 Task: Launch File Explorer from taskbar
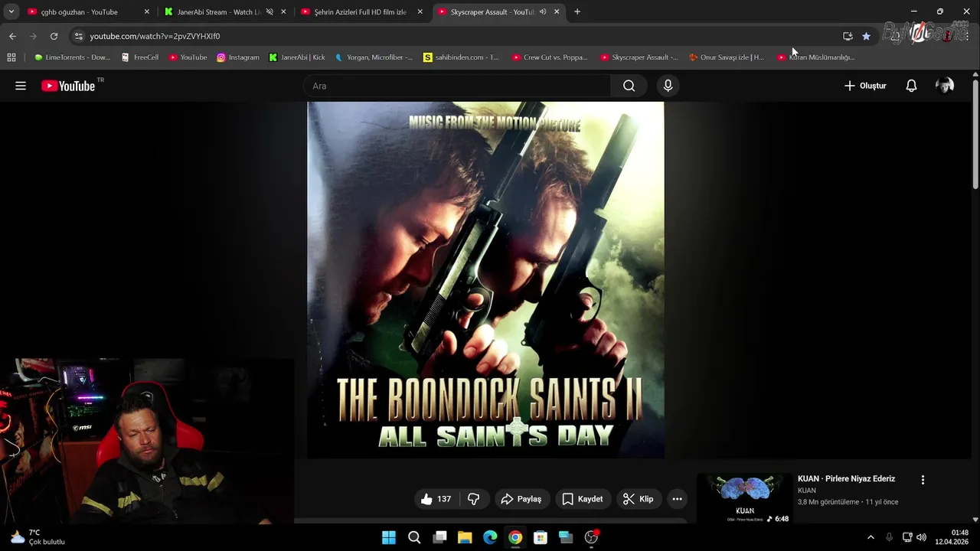click(465, 537)
